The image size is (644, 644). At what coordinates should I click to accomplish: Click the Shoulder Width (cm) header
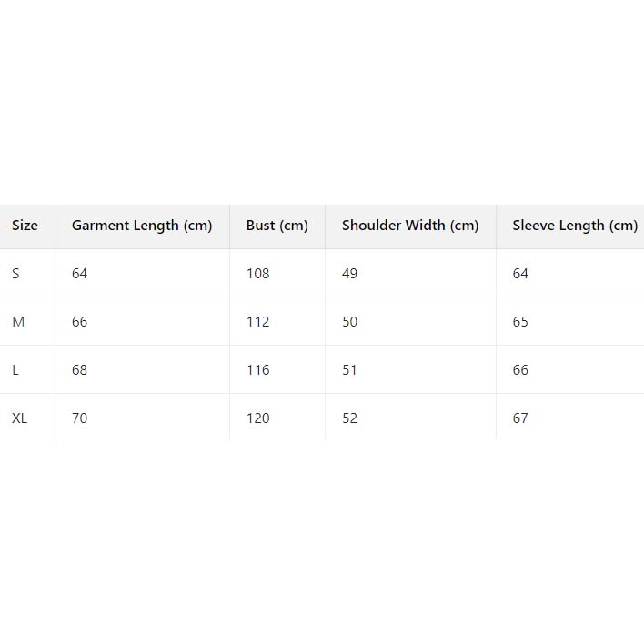click(410, 226)
